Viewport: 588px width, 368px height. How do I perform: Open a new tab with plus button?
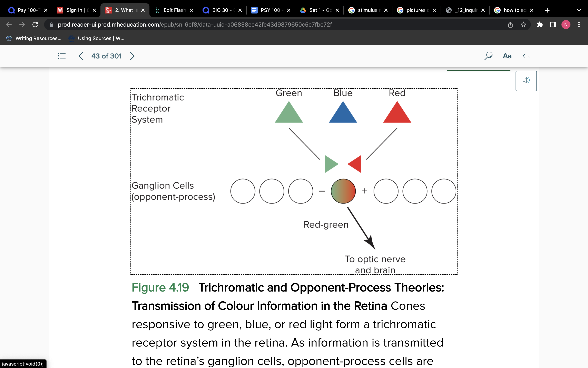coord(547,10)
